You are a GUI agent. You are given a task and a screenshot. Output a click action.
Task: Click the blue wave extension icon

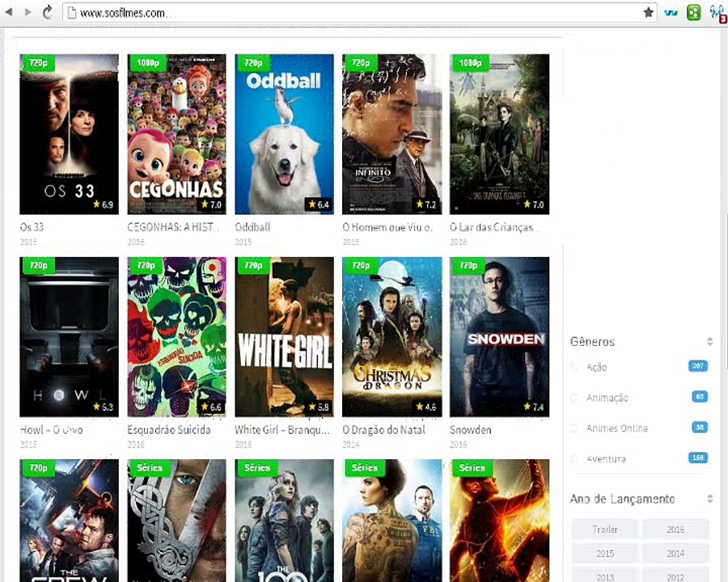(671, 13)
